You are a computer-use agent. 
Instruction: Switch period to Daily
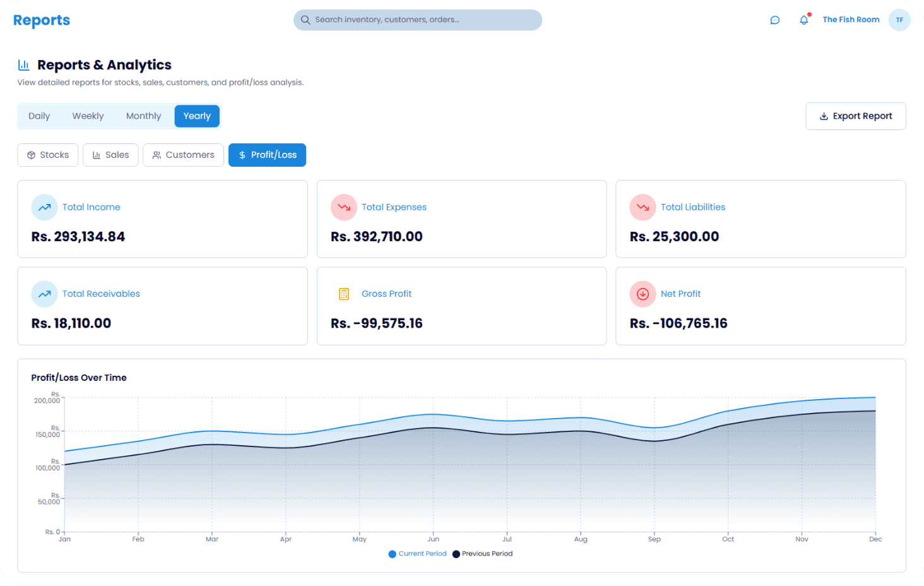pos(39,116)
